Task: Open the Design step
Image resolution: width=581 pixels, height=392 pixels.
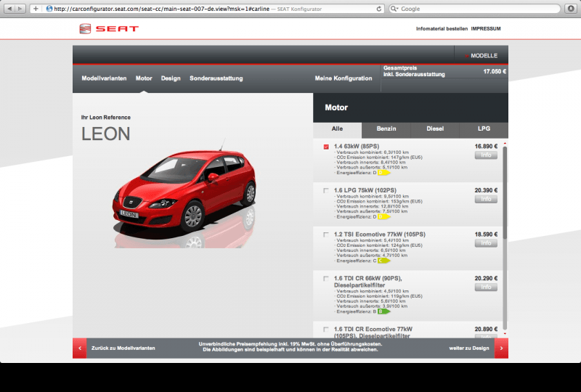Action: [x=171, y=78]
